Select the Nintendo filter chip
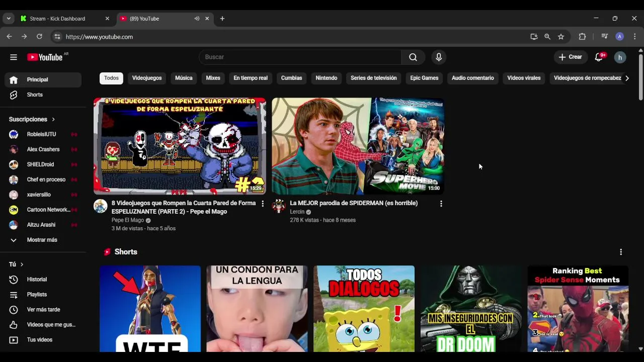The height and width of the screenshot is (362, 644). click(x=327, y=78)
